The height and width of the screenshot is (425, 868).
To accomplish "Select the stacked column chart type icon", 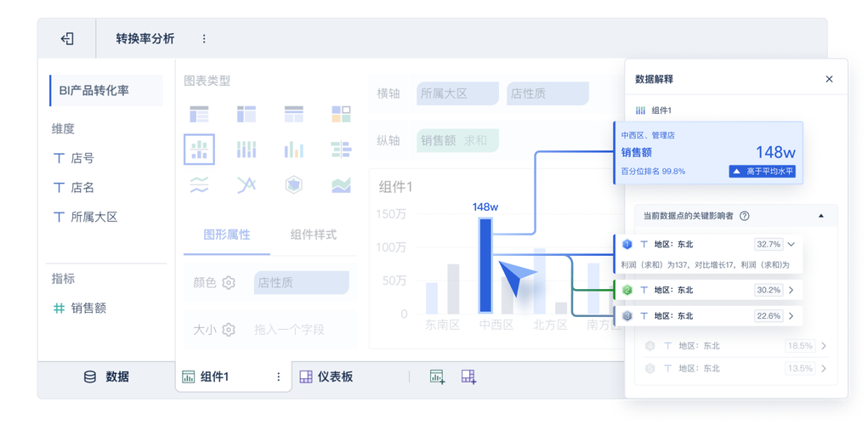I will tap(247, 150).
